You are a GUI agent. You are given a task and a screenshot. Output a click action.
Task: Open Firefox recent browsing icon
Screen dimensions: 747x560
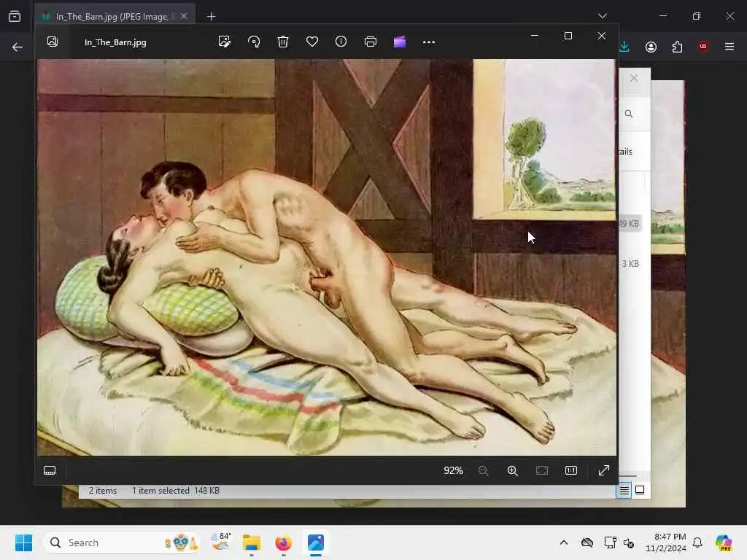15,16
